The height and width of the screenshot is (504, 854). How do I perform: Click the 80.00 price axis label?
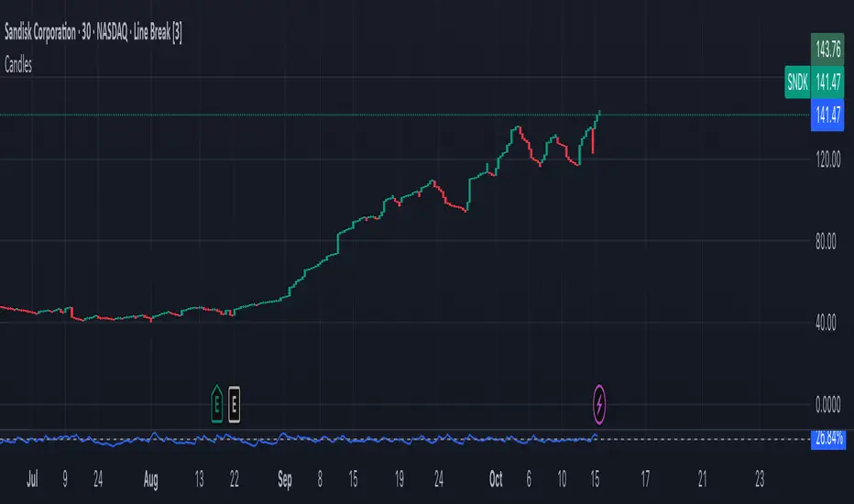829,242
